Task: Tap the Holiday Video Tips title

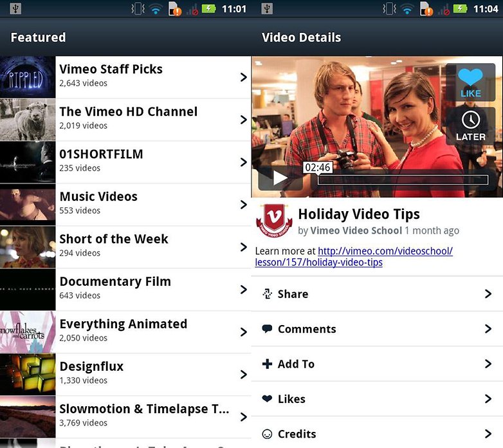Action: coord(359,214)
